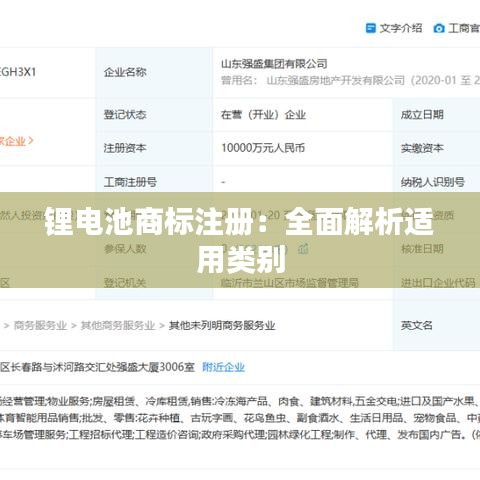Click the 工商注册号 label cell
This screenshot has height=480, width=480.
coord(154,182)
